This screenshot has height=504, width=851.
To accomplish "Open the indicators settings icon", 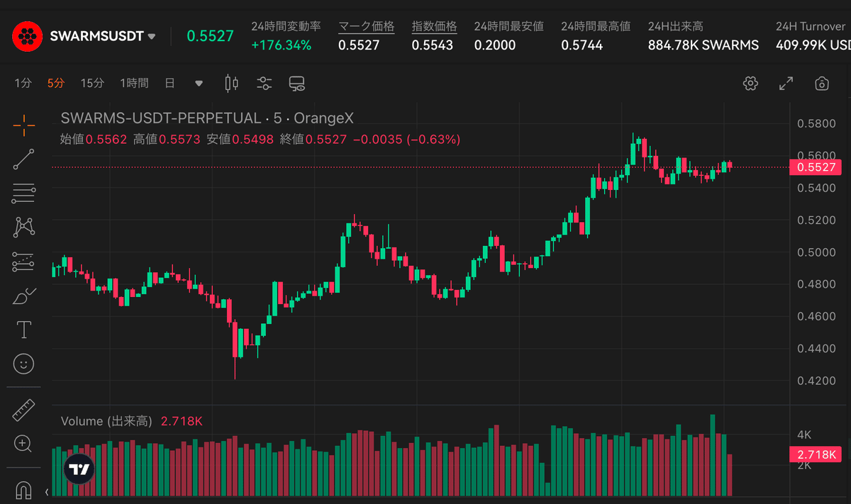I will (x=265, y=84).
